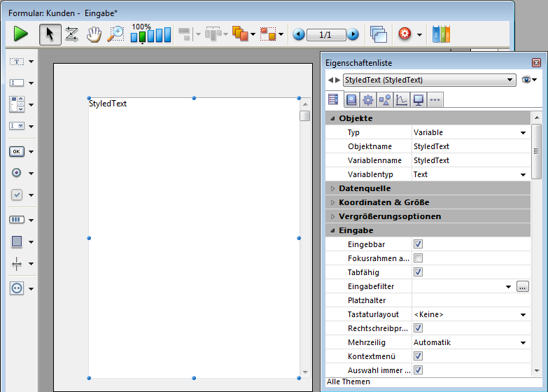This screenshot has width=548, height=392.
Task: Enable the Fokusrahmen checkbox
Action: (418, 258)
